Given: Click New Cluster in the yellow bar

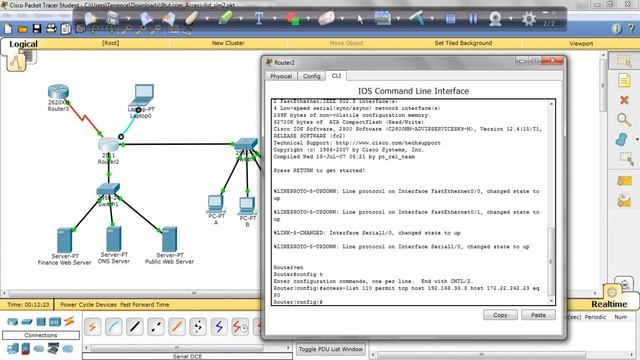Looking at the screenshot, I should pos(228,43).
